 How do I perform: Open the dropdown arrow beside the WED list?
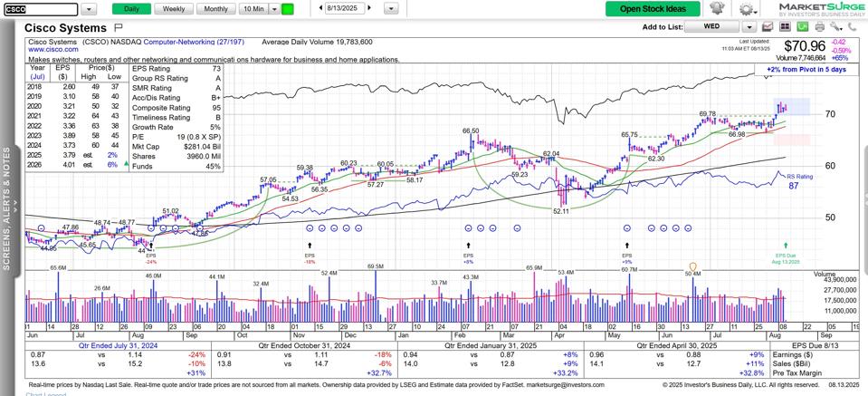tap(749, 26)
